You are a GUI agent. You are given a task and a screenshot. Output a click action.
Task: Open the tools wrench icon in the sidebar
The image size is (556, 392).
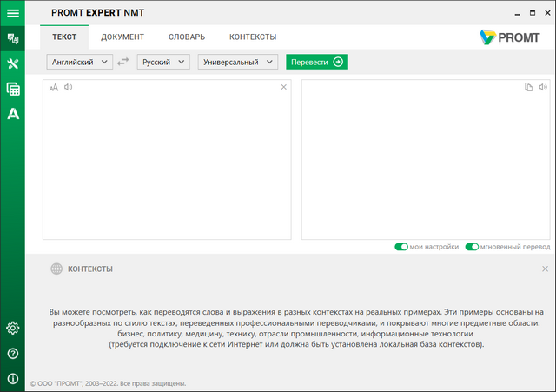click(12, 63)
